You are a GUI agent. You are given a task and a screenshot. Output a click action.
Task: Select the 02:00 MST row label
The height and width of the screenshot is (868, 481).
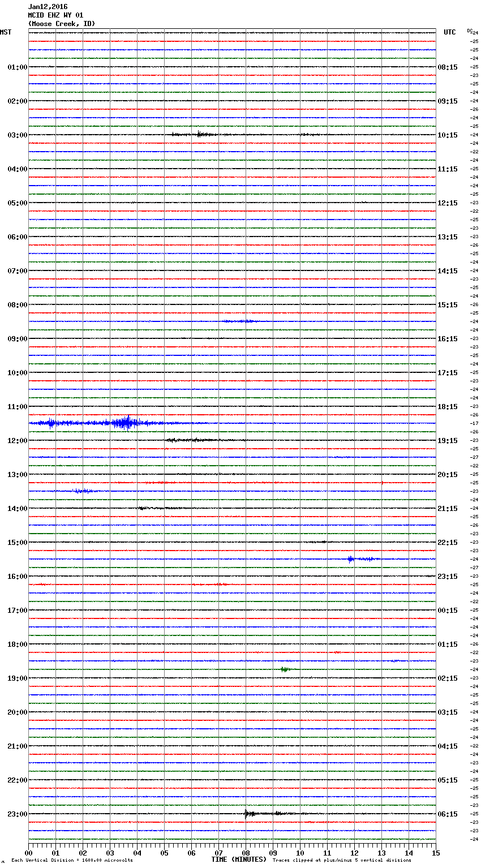pyautogui.click(x=18, y=101)
